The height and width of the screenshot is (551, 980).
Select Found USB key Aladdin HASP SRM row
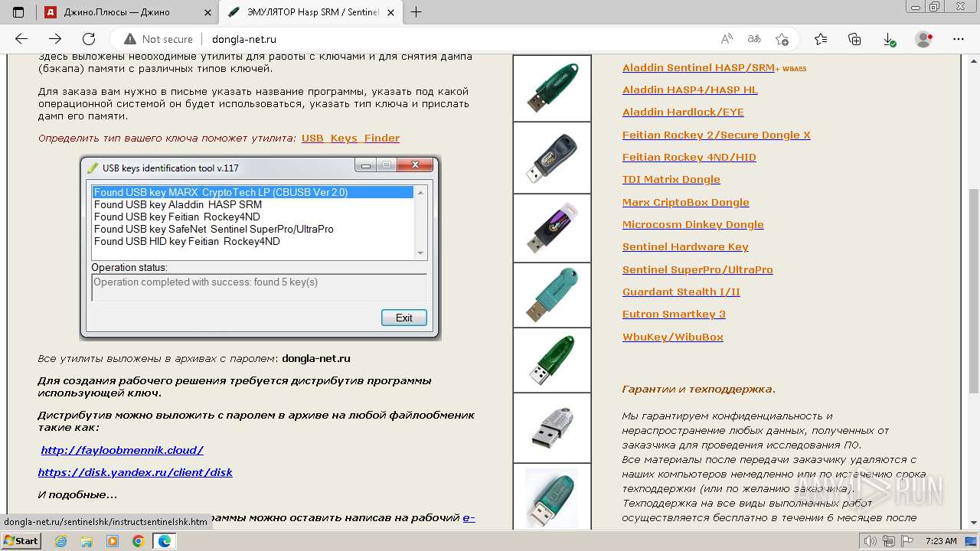[x=253, y=204]
